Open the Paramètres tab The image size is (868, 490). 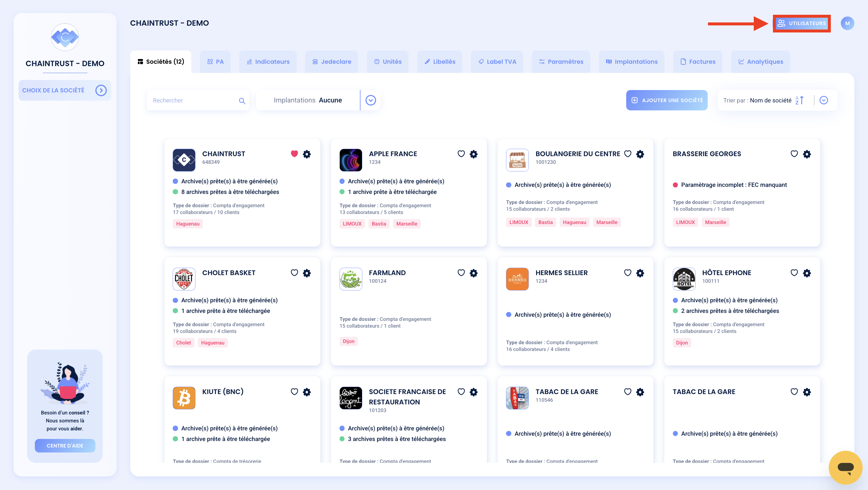click(561, 62)
